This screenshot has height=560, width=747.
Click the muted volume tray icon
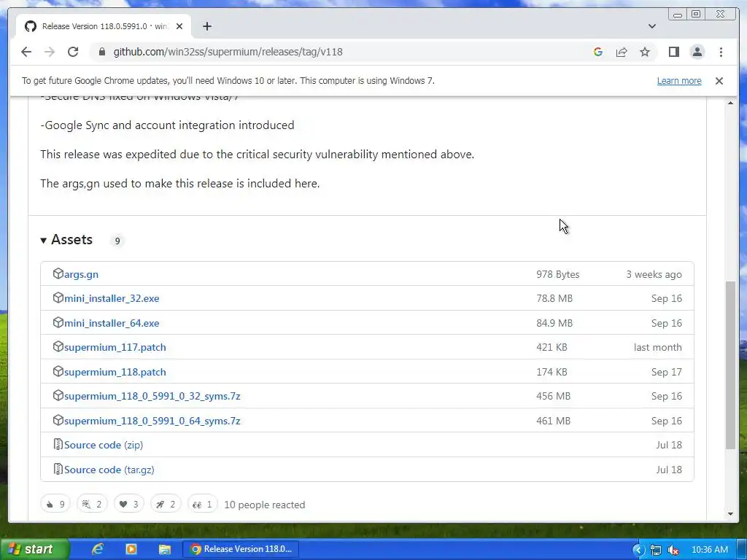[x=673, y=550]
